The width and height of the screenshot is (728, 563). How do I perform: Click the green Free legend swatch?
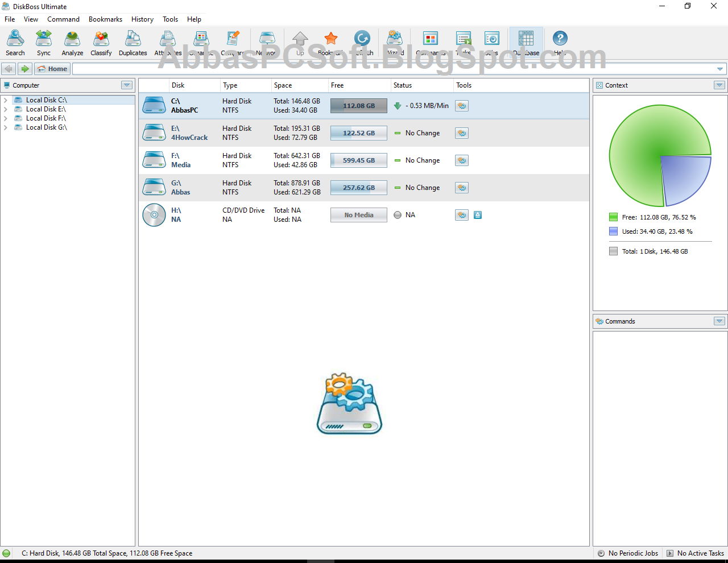click(613, 217)
